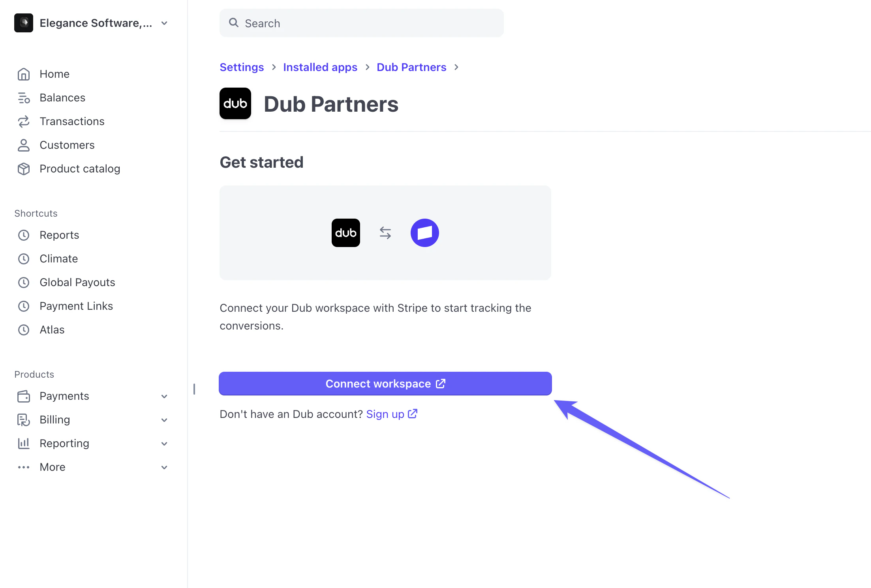The image size is (871, 588).
Task: Click the Stripe icon in the connection graphic
Action: 424,233
